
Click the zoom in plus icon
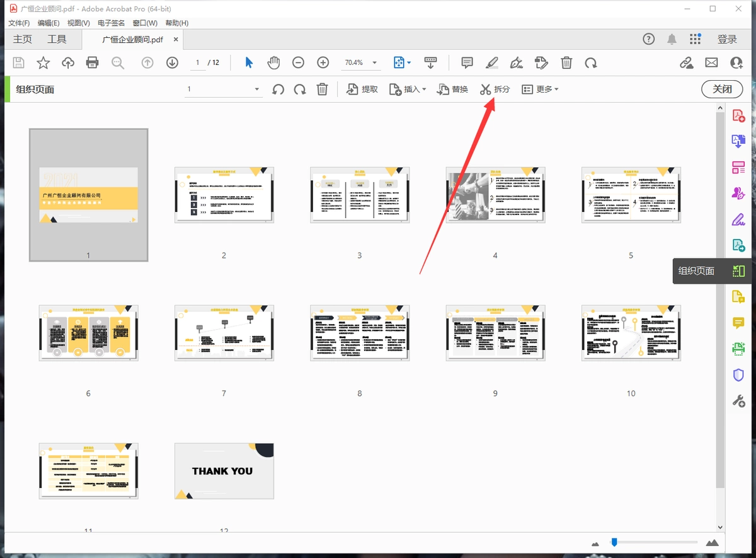[x=323, y=62]
